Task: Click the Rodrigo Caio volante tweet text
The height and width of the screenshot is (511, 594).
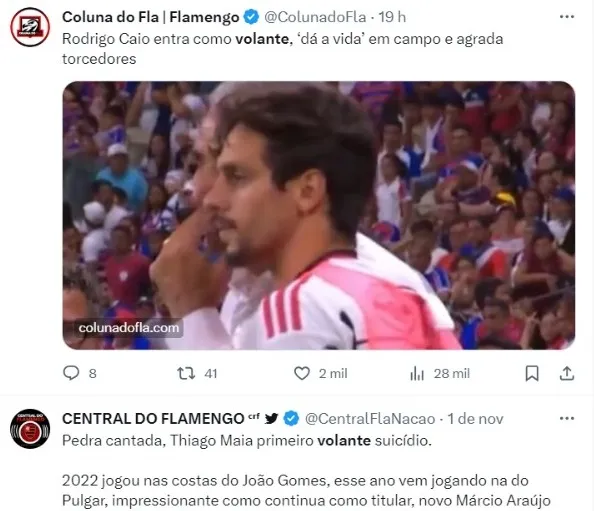Action: click(283, 49)
